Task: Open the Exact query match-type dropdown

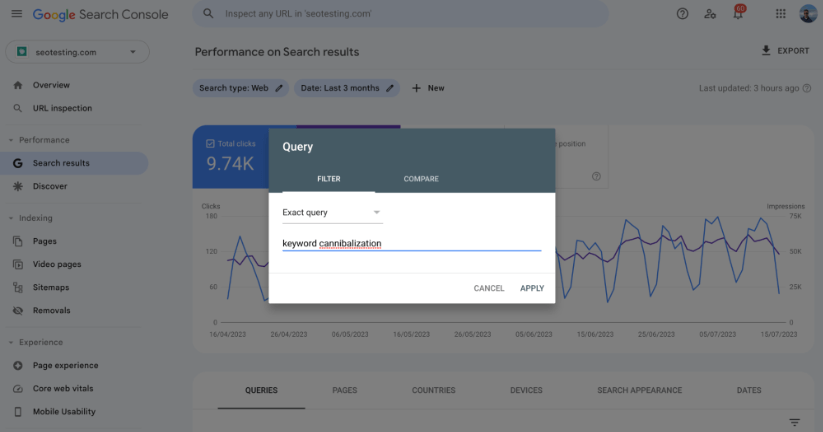Action: tap(332, 213)
